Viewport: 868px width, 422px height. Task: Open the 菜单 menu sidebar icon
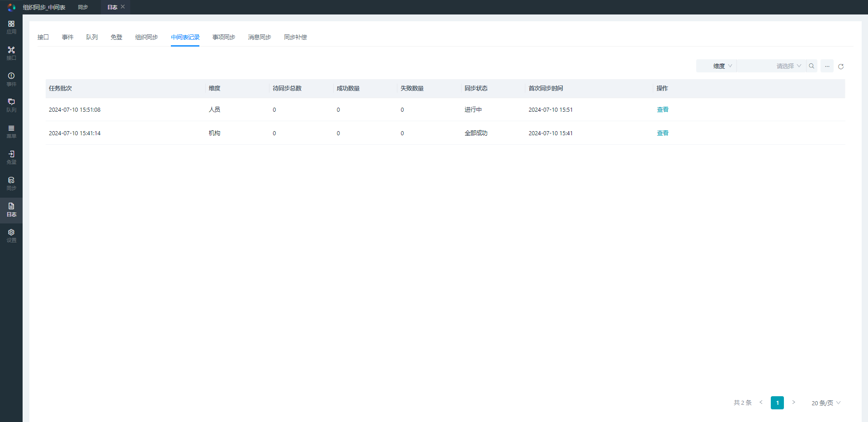tap(11, 131)
